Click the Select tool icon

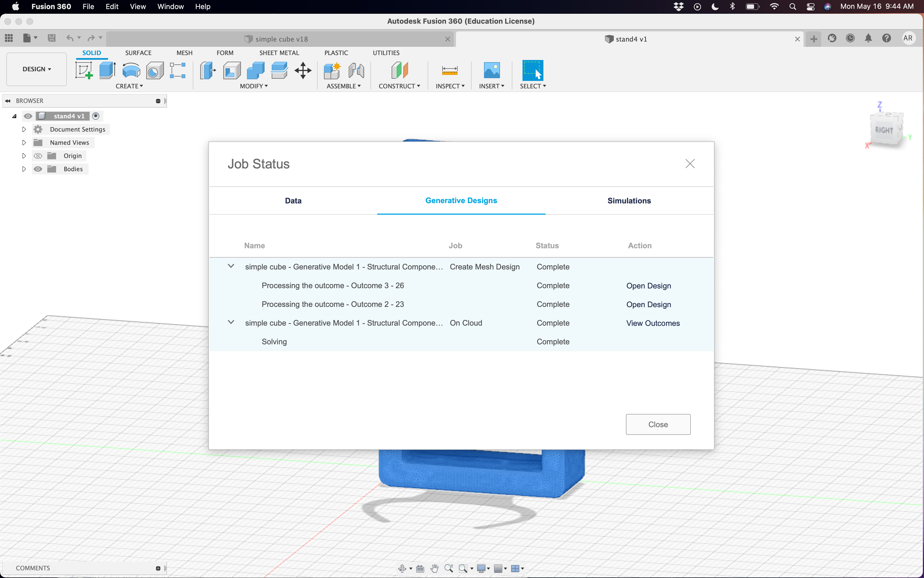pyautogui.click(x=533, y=71)
